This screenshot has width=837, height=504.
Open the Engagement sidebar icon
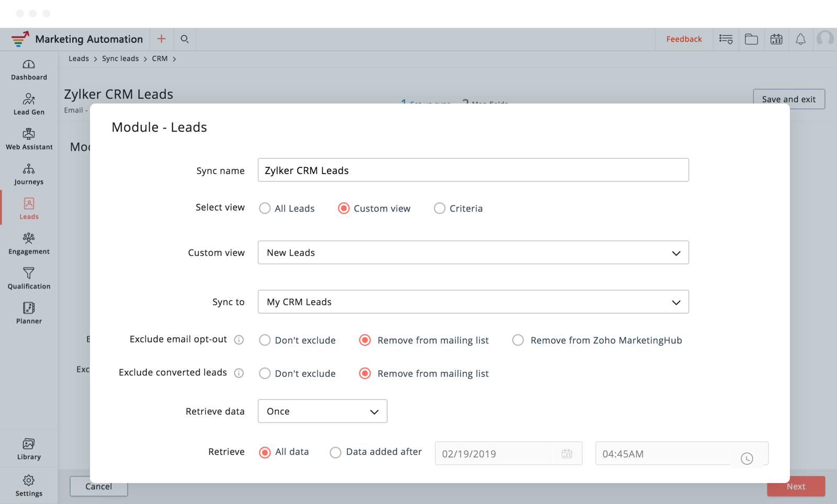click(x=29, y=239)
